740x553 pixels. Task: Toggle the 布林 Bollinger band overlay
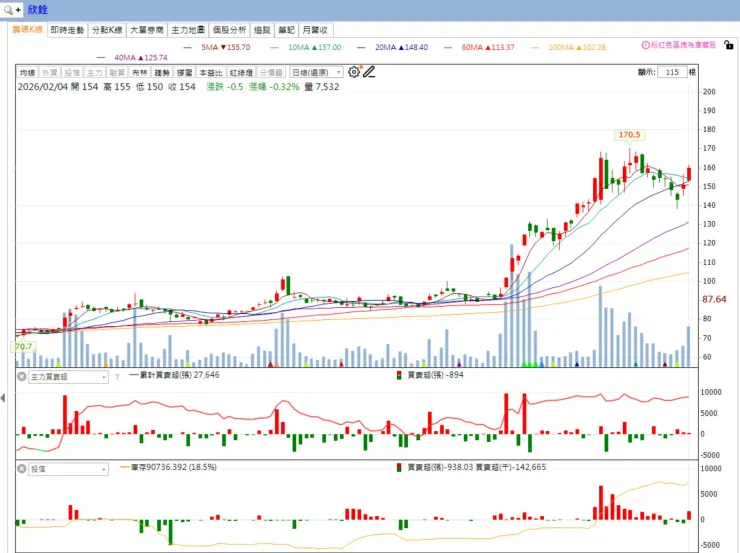click(x=140, y=73)
